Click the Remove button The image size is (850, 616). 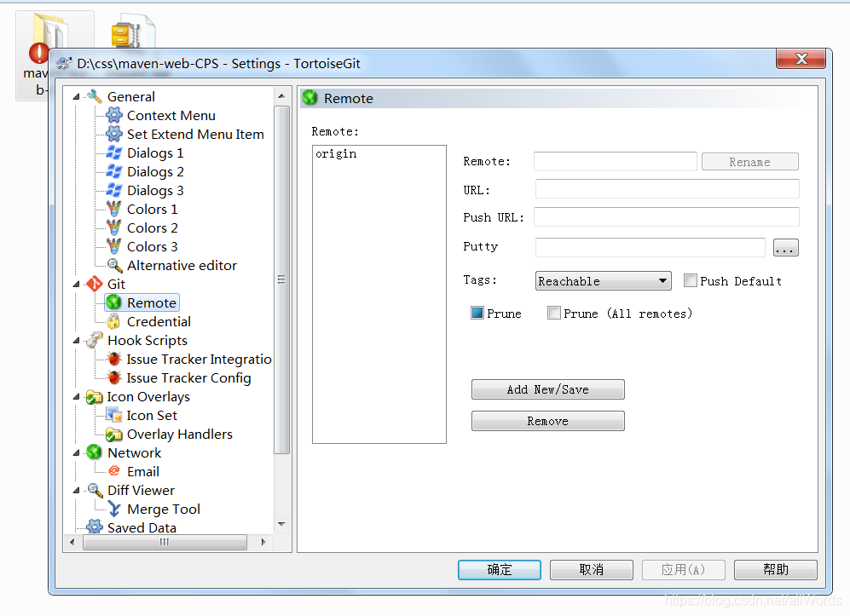(x=547, y=420)
